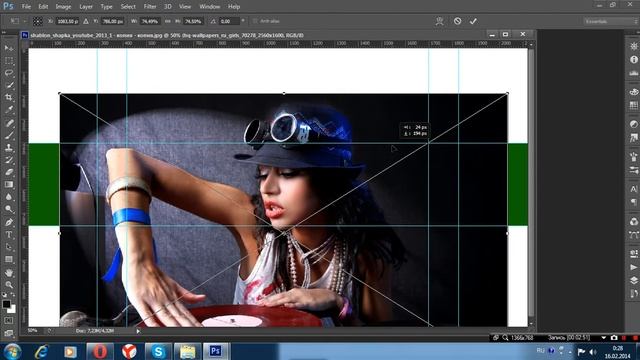Show hidden tray icons arrow
This screenshot has height=360, width=640.
(570, 351)
